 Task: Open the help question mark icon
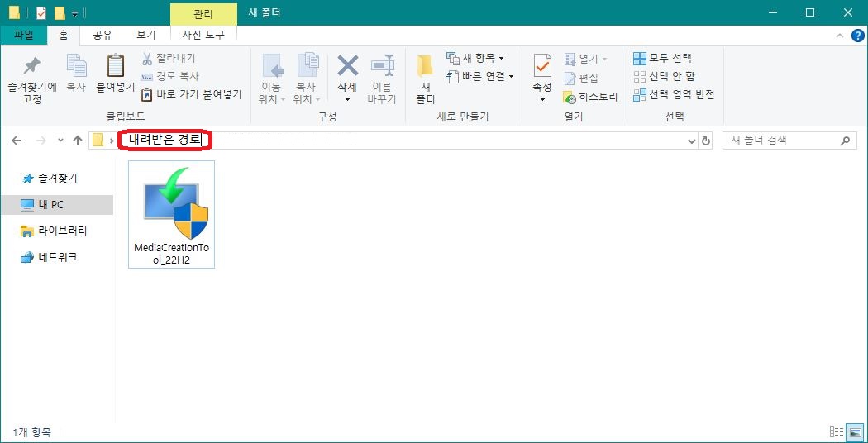click(x=857, y=36)
